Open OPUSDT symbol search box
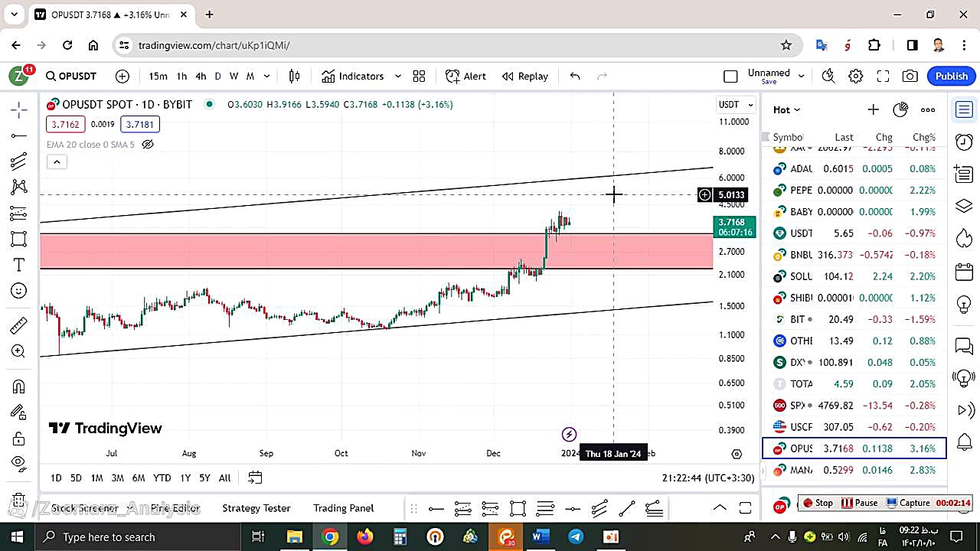The height and width of the screenshot is (551, 980). pos(71,76)
